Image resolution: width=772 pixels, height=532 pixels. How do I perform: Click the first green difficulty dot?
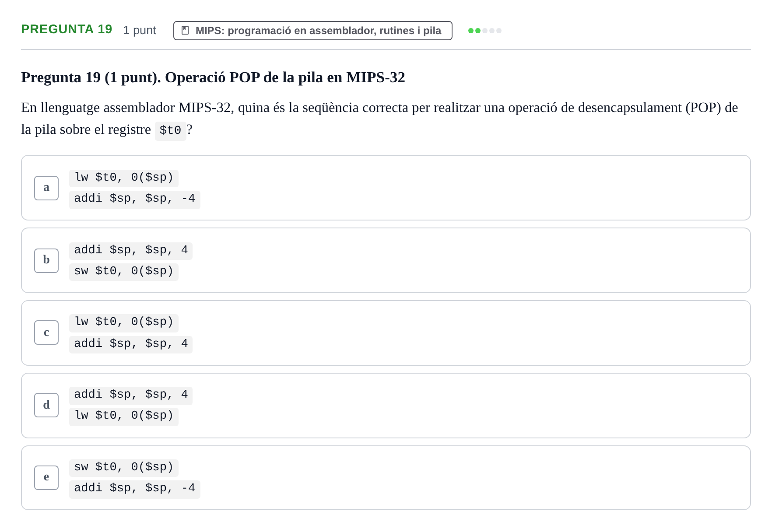(471, 31)
